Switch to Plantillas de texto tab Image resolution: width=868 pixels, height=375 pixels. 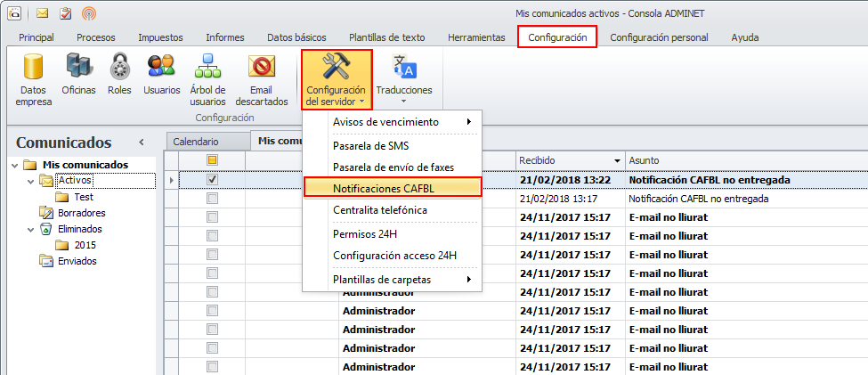click(x=387, y=37)
